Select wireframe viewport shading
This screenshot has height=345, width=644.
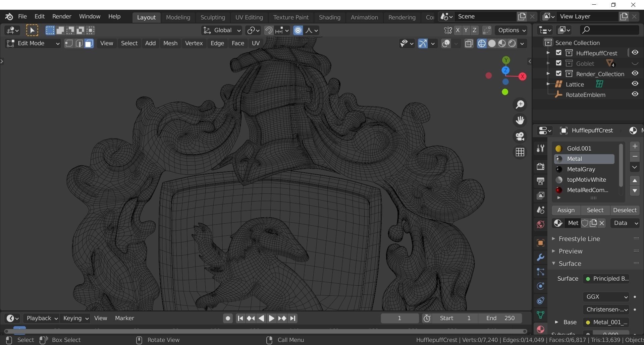[482, 44]
